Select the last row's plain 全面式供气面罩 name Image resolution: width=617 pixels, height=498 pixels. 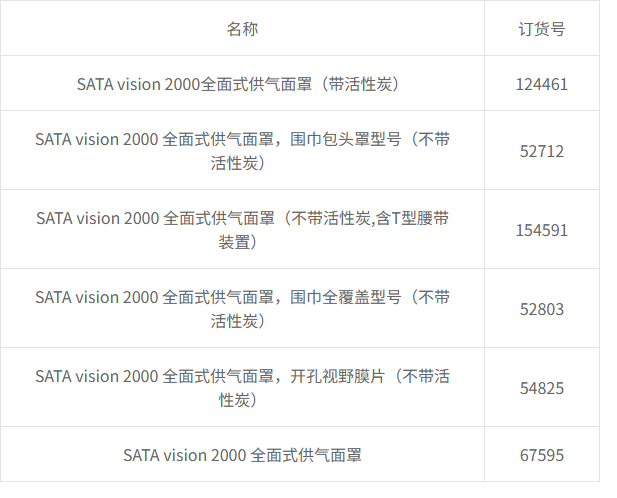[242, 455]
